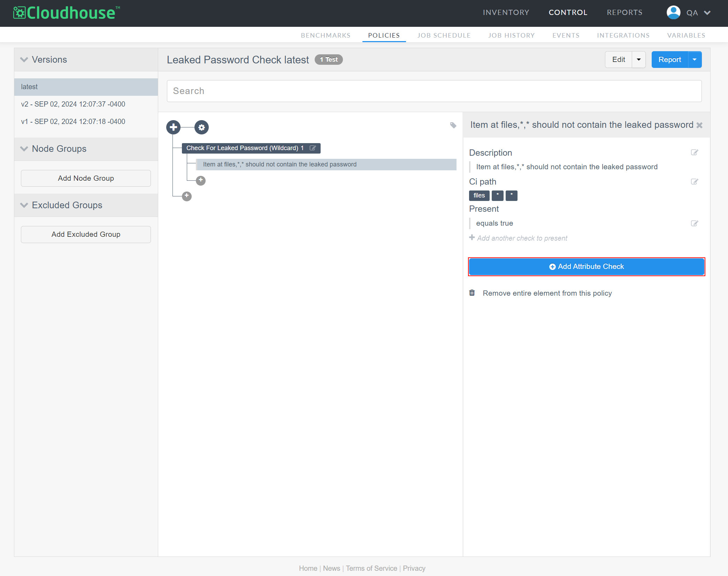Switch to the POLICIES tab
728x576 pixels.
coord(384,35)
